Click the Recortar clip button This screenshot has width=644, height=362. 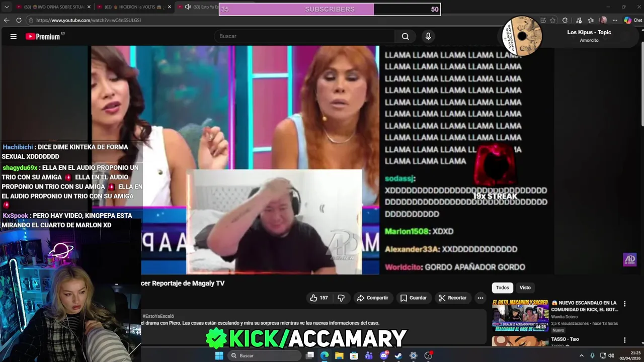[452, 298]
